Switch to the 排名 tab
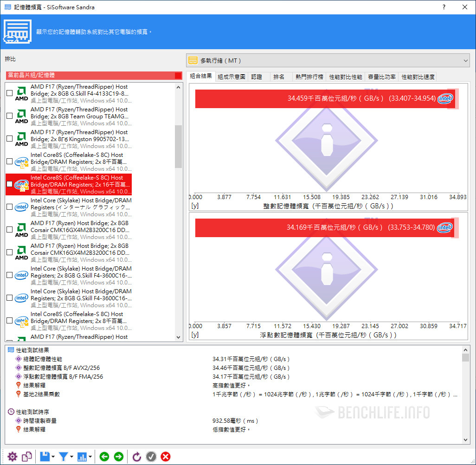Image resolution: width=476 pixels, height=465 pixels. tap(279, 77)
